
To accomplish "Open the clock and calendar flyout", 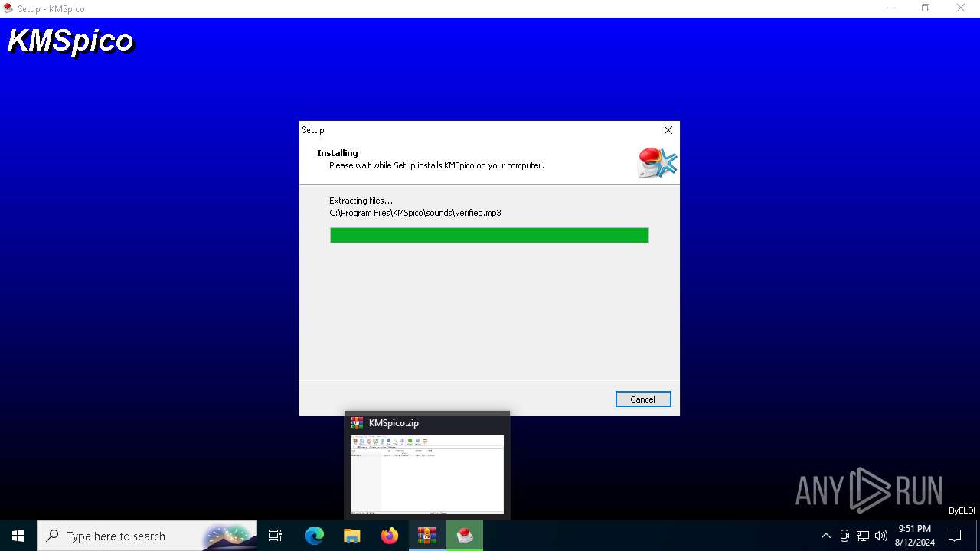I will 915,536.
